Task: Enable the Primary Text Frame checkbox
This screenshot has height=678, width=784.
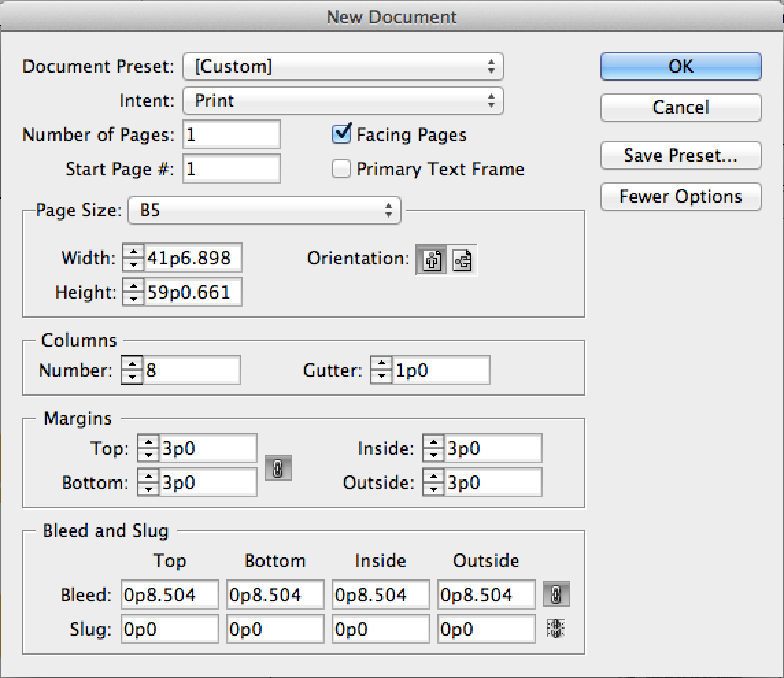Action: coord(341,169)
